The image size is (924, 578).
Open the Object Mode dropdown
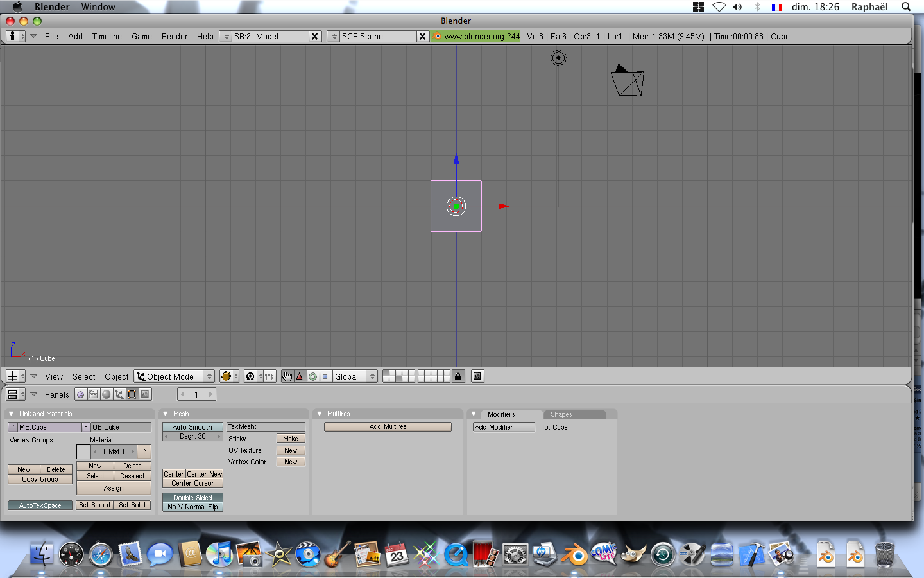pyautogui.click(x=175, y=376)
